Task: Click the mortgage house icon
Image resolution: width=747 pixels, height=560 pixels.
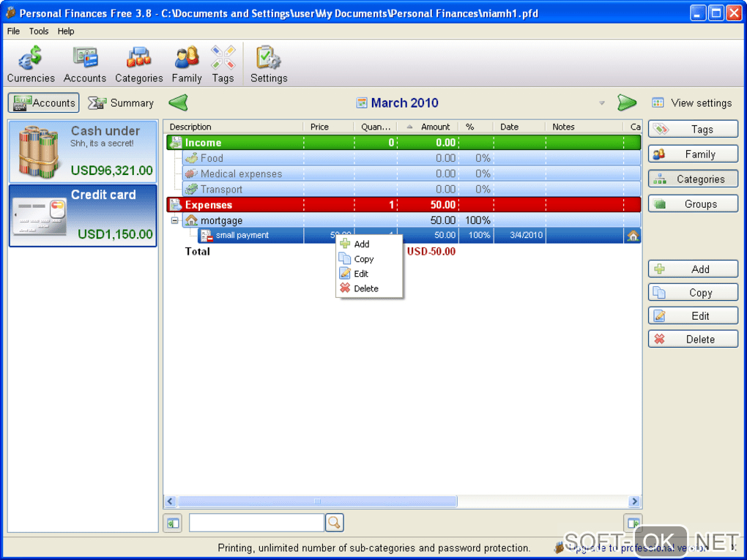Action: (x=191, y=220)
